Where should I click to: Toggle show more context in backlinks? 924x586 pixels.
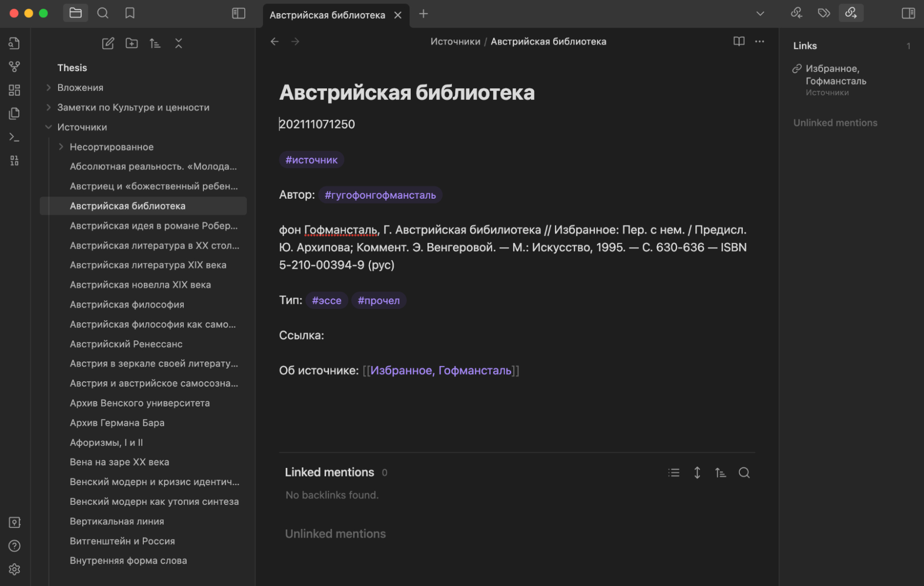point(697,473)
